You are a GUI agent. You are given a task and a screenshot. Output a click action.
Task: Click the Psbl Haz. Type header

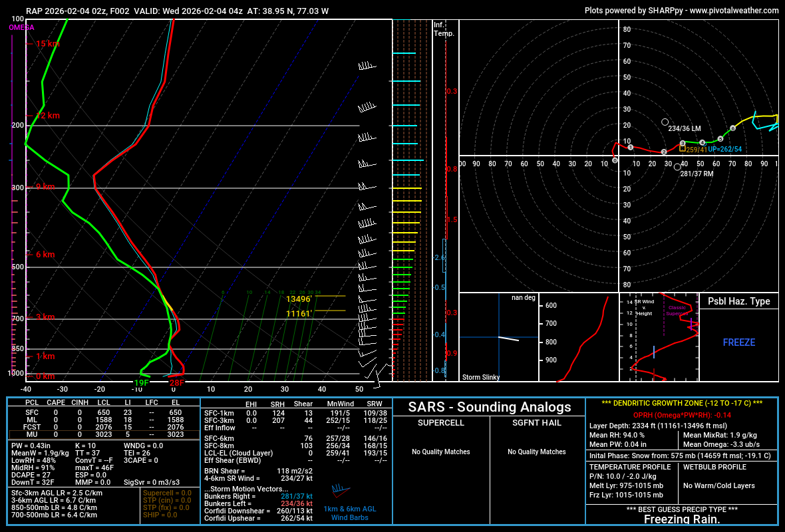(738, 301)
